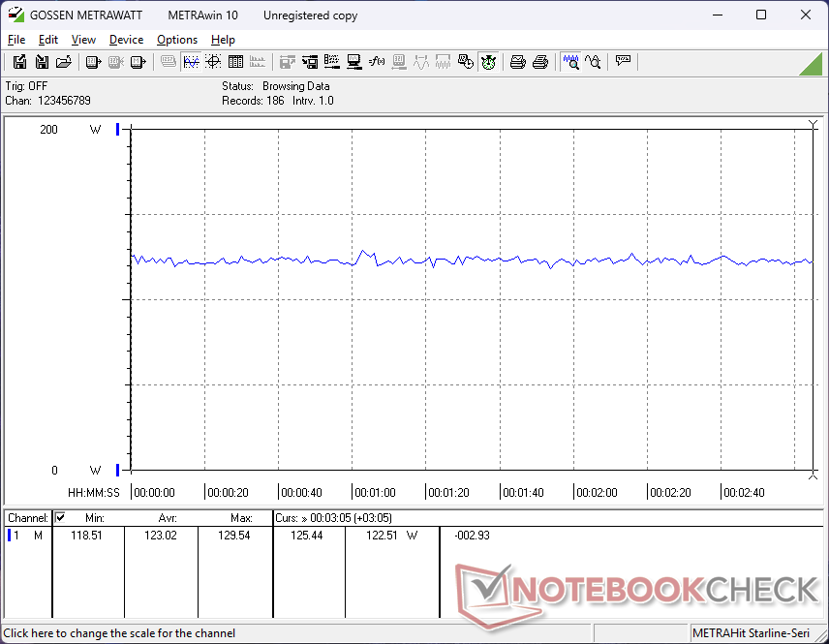The image size is (829, 644).
Task: Open the =f(x) math function tool
Action: [377, 62]
